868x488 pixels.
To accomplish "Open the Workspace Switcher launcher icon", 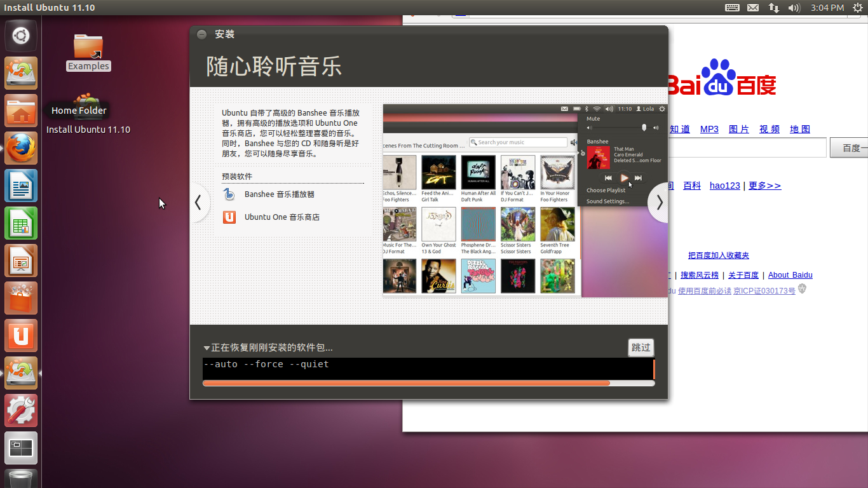I will pyautogui.click(x=21, y=448).
